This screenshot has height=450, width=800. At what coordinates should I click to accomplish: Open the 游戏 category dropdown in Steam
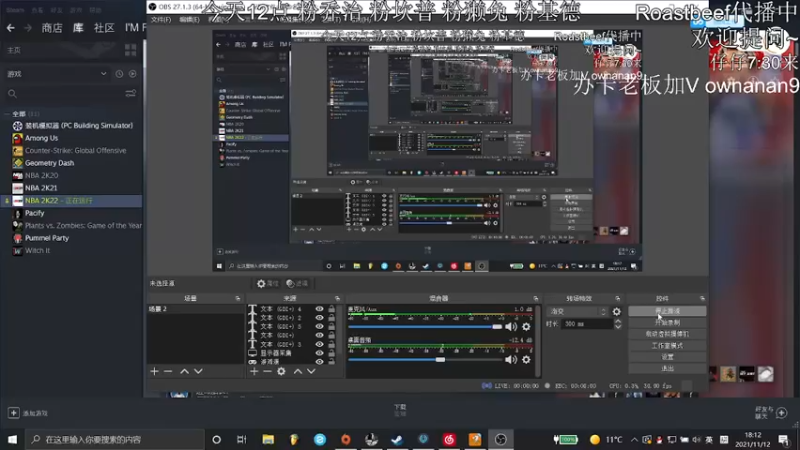click(x=57, y=73)
